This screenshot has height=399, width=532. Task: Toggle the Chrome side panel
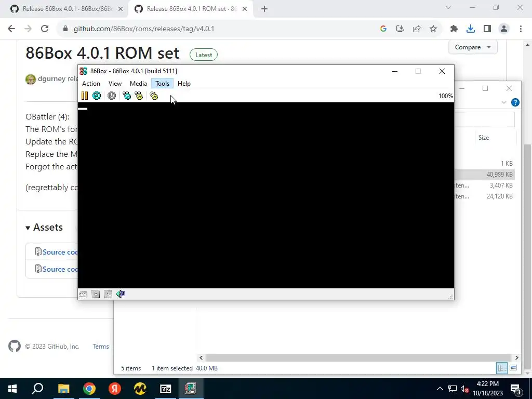[487, 29]
